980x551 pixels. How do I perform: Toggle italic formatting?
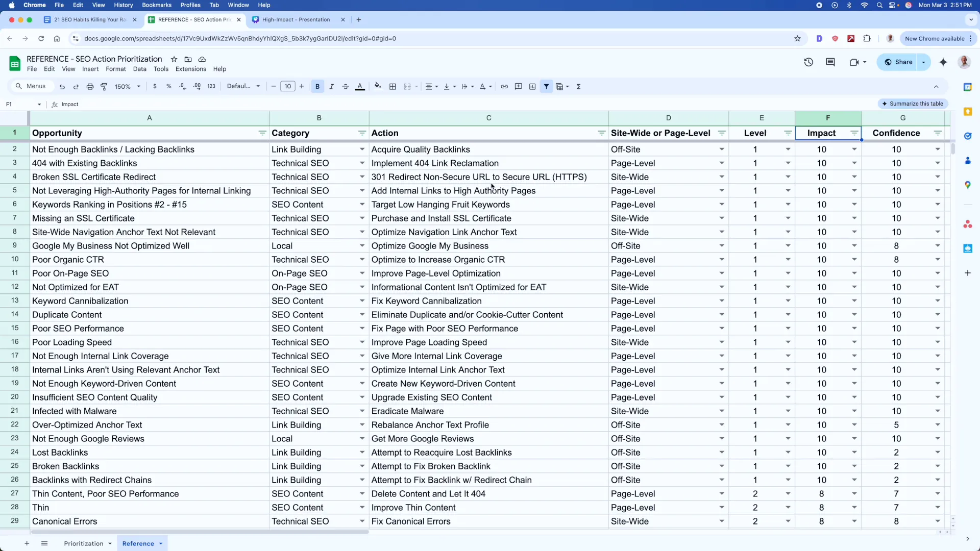332,86
